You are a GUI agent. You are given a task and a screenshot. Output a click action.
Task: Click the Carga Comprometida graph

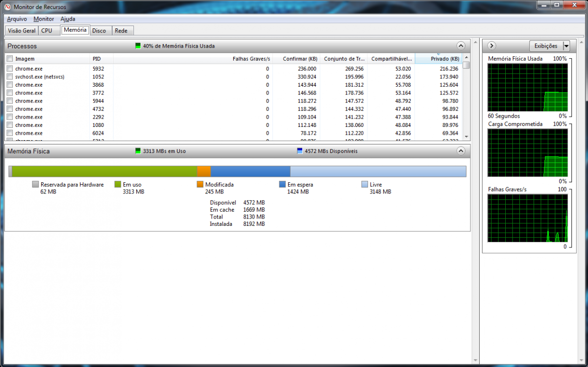click(528, 152)
